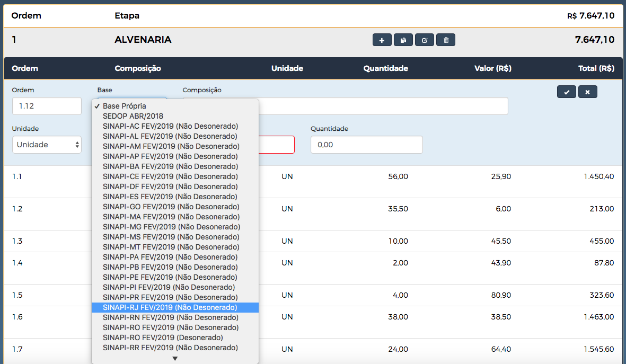This screenshot has width=626, height=364.
Task: Pick SINAPI-BA FEV/2019 (Não Desonerado)
Action: [175, 166]
